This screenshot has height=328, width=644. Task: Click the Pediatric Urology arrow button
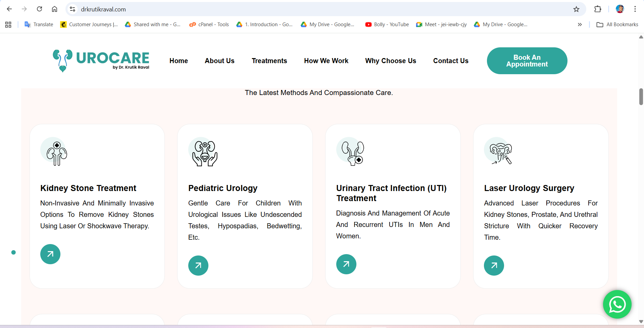[198, 266]
